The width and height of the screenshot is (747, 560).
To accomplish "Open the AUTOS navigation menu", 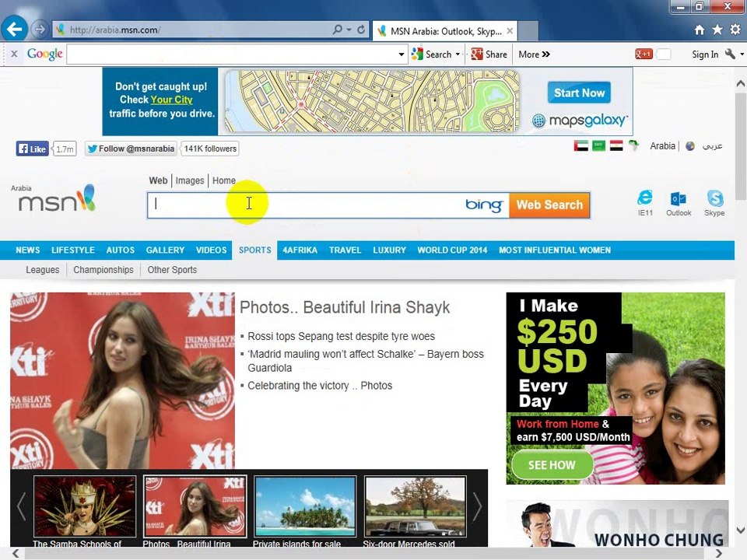I will 120,250.
